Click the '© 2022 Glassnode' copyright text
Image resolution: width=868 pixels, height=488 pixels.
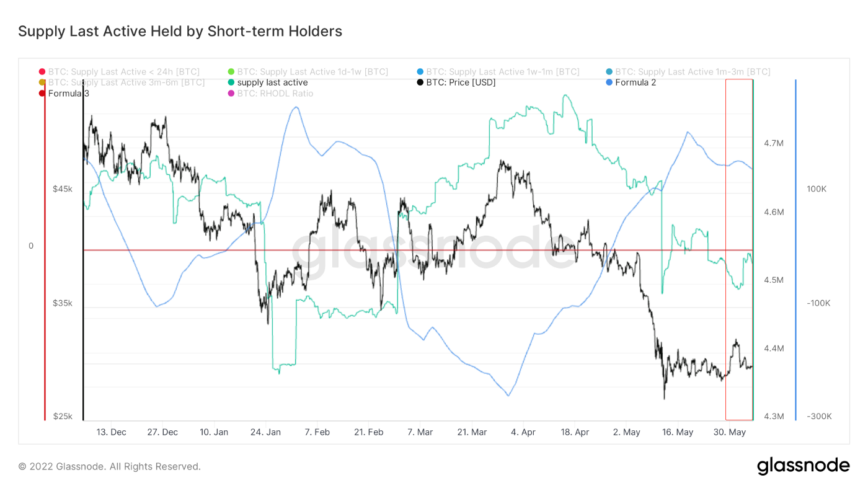point(109,466)
